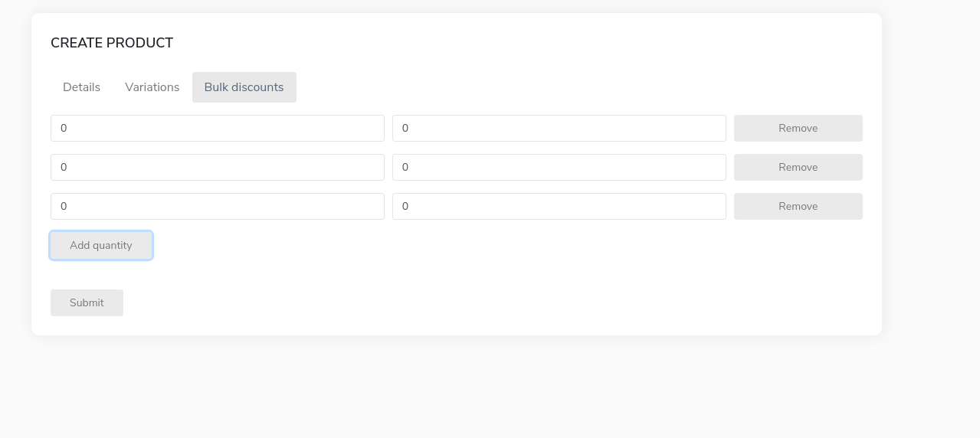
Task: Click the CREATE PRODUCT heading
Action: coord(112,43)
